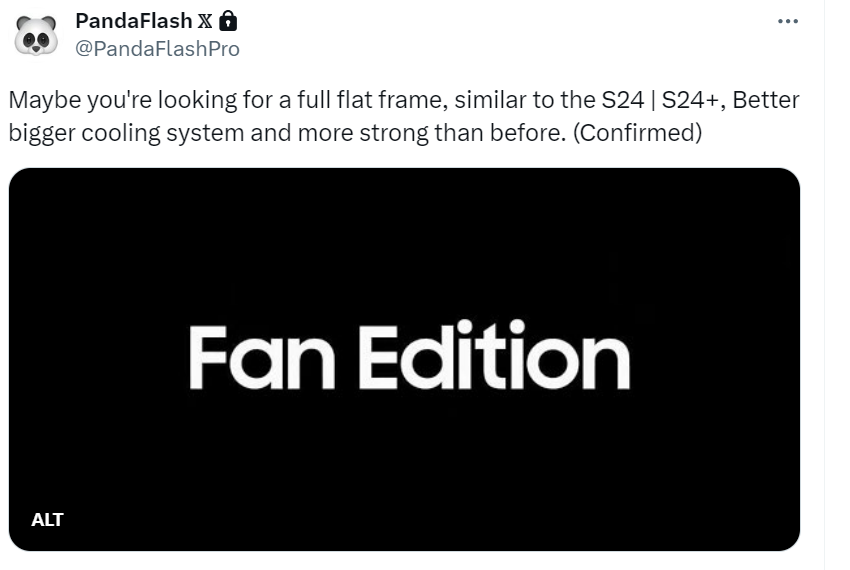The image size is (850, 570).
Task: Visit the @PandaFlashPro handle link
Action: pyautogui.click(x=157, y=49)
